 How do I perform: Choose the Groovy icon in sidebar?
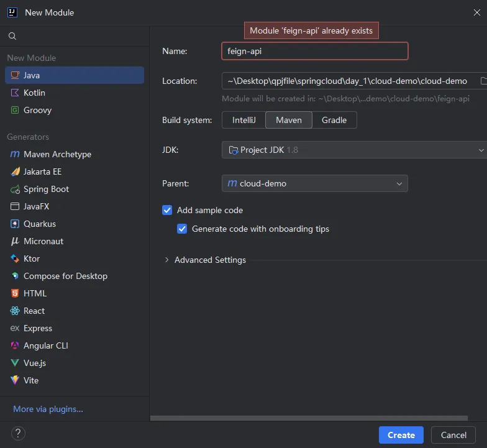coord(15,110)
